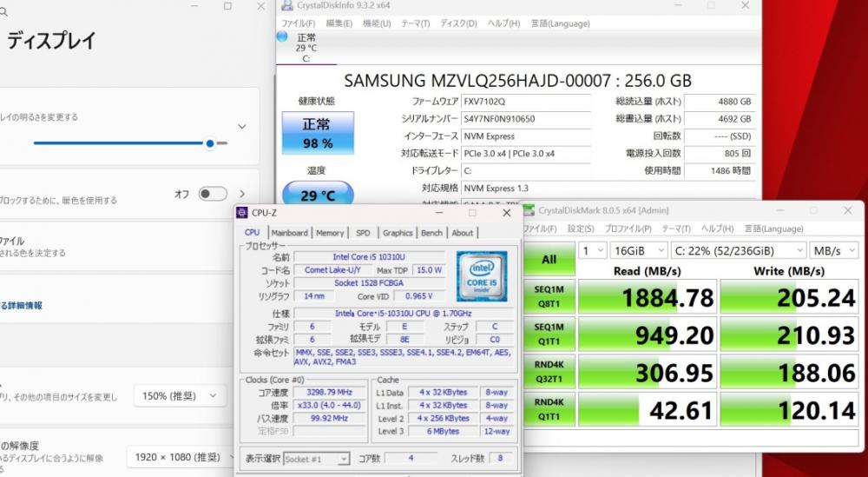The image size is (868, 477).
Task: Open CrystalDiskMark ヘルプ(H) menu
Action: [717, 229]
